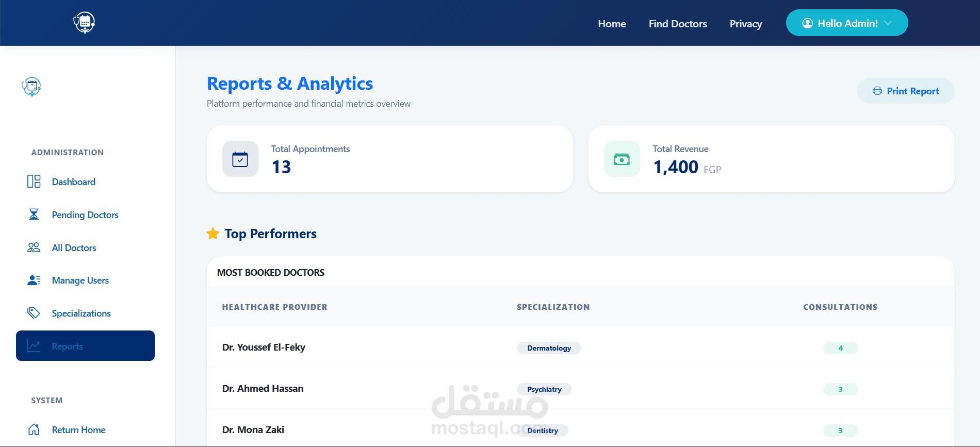Click the Return Home house icon
Image resolution: width=980 pixels, height=447 pixels.
(x=34, y=429)
